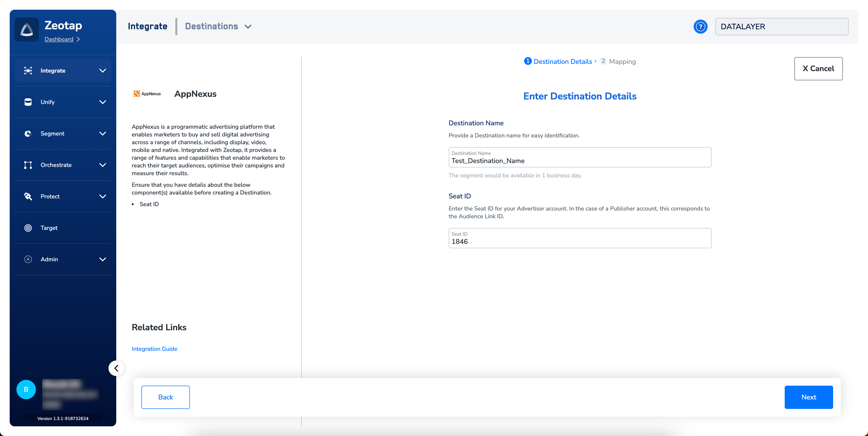The width and height of the screenshot is (868, 436).
Task: Click the Unify database icon
Action: [x=28, y=102]
